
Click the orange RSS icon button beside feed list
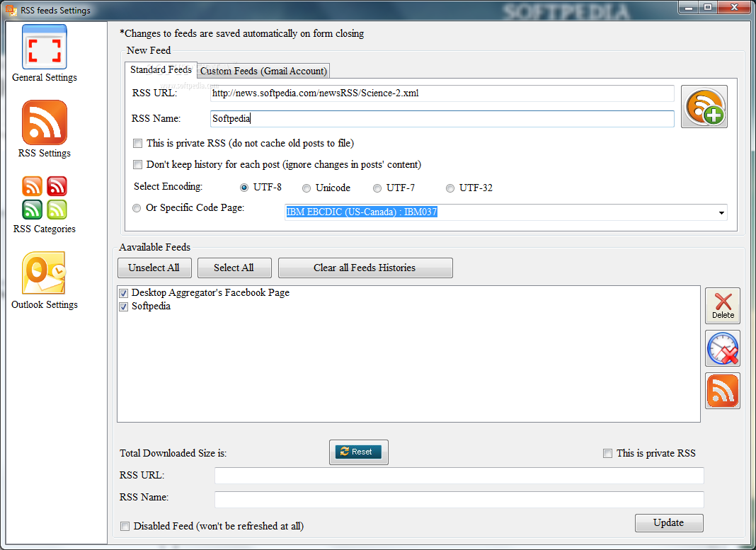click(722, 391)
